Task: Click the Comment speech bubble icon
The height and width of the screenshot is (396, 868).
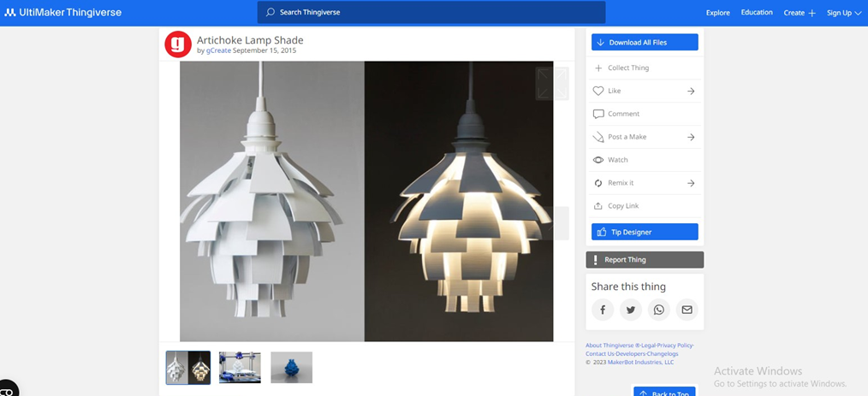Action: 597,114
